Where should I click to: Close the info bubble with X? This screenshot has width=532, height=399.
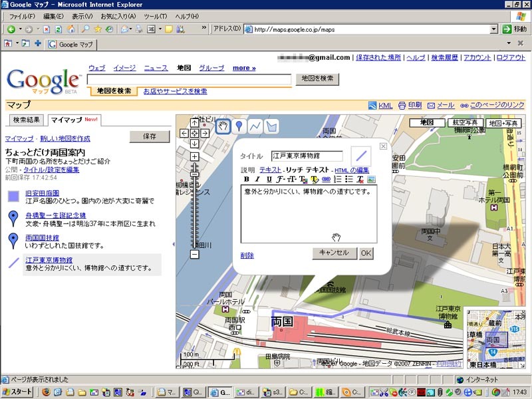coord(384,146)
